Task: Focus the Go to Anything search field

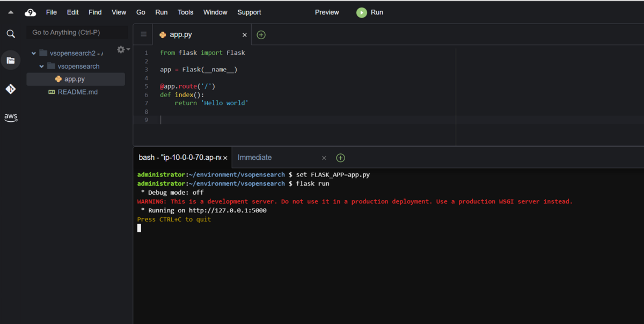Action: coord(77,32)
